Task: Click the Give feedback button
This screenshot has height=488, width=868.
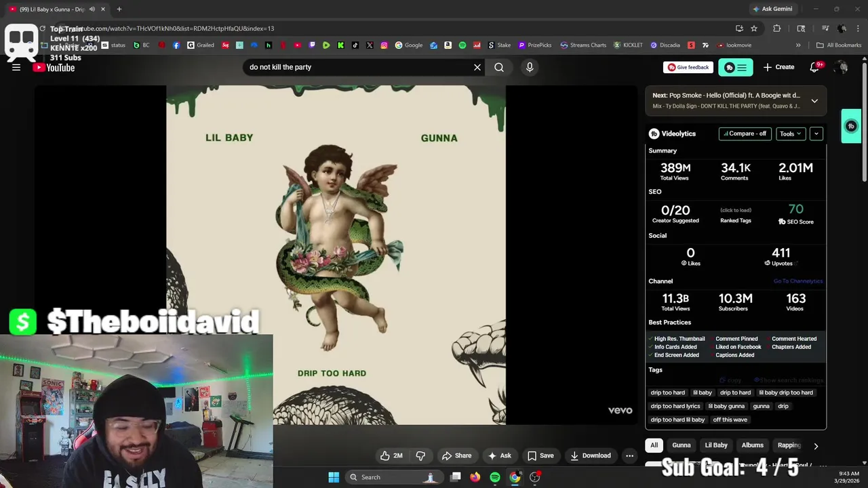Action: point(688,67)
